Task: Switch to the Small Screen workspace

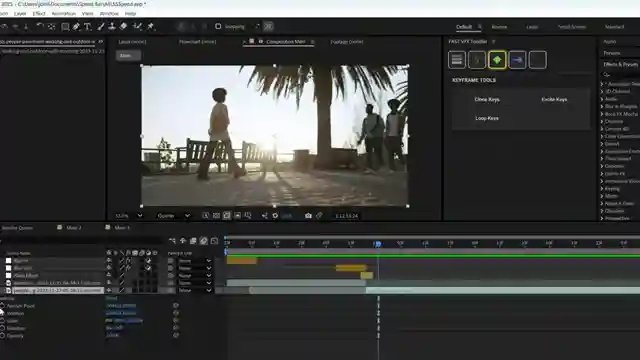Action: pyautogui.click(x=572, y=27)
